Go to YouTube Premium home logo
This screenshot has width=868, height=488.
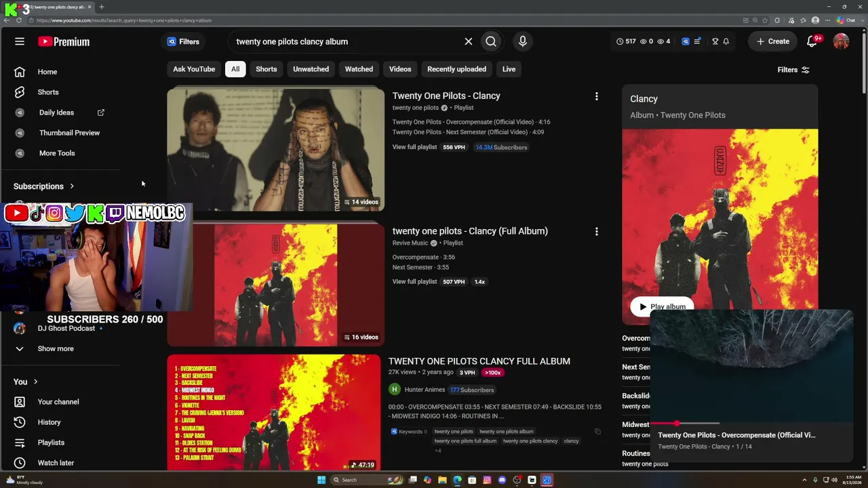(x=64, y=41)
